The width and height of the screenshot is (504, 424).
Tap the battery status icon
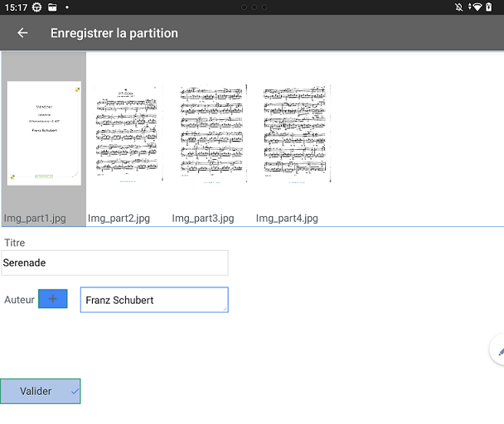pyautogui.click(x=488, y=7)
